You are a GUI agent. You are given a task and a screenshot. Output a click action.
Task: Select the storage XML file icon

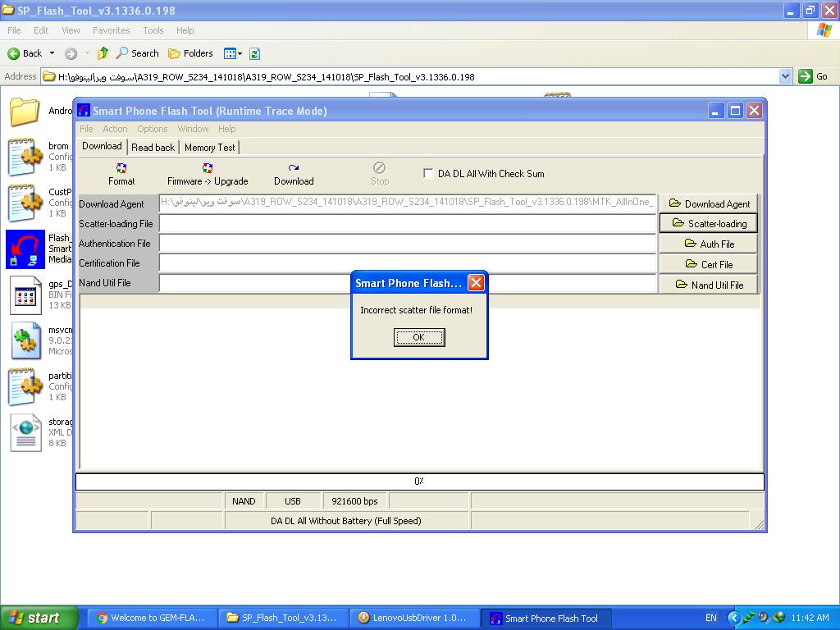[25, 432]
